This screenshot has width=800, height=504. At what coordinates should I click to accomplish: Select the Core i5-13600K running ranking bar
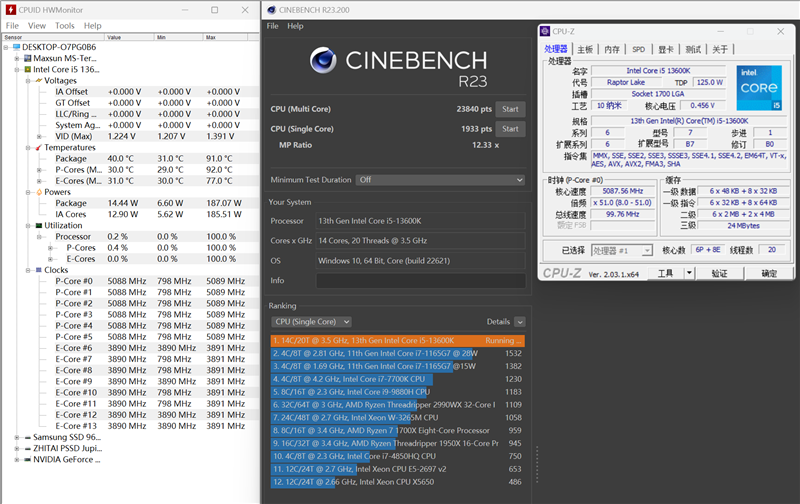point(397,341)
